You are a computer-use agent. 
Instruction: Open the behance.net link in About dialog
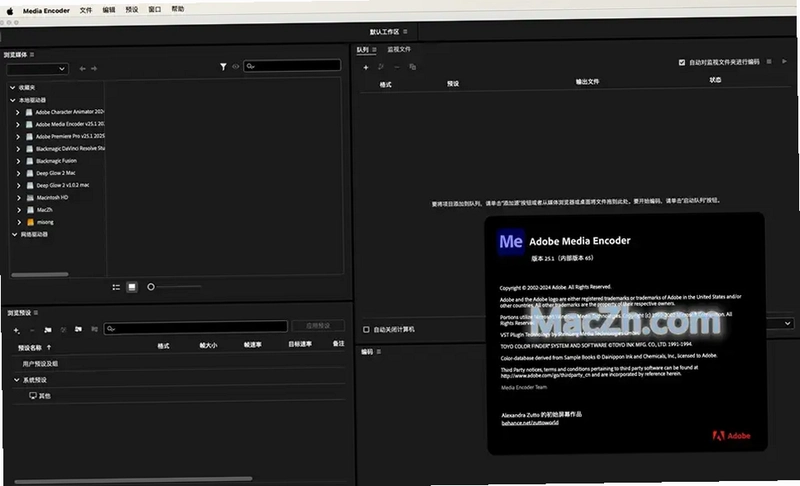[530, 423]
